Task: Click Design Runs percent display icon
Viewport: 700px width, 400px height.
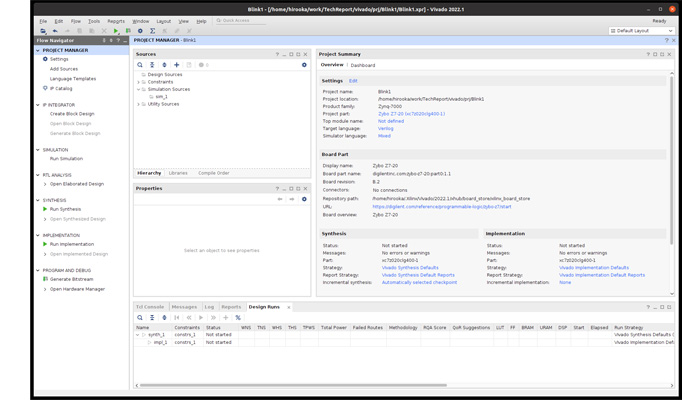Action: 238,317
